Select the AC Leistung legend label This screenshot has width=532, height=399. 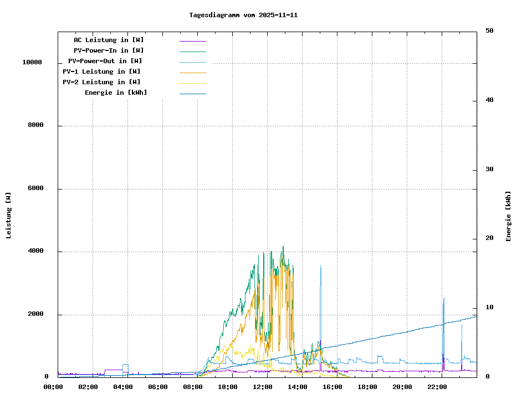109,40
